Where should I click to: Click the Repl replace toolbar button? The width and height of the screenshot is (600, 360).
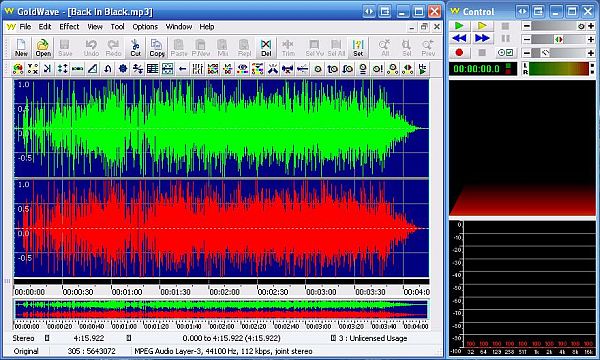244,48
